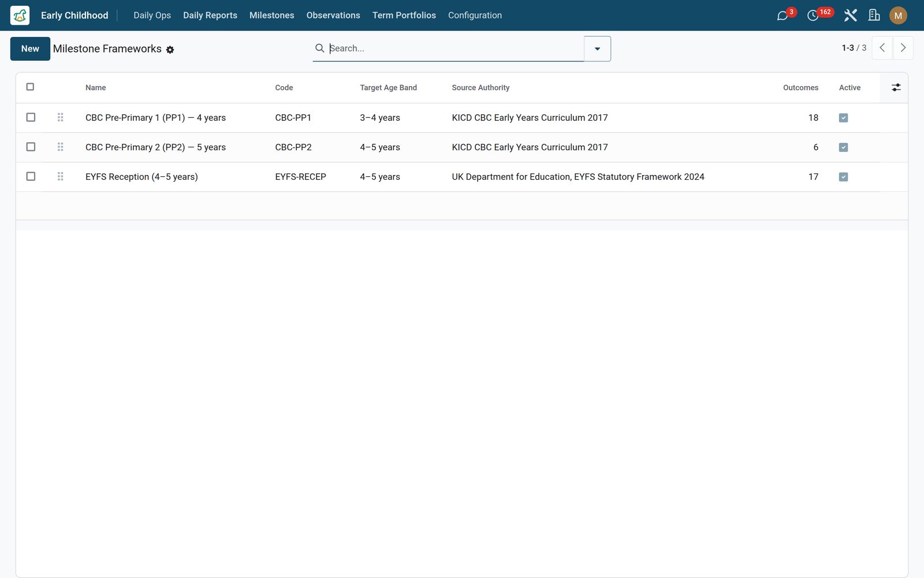Toggle Active checkbox for EYFS-RECEP
The width and height of the screenshot is (924, 578).
[x=843, y=177]
